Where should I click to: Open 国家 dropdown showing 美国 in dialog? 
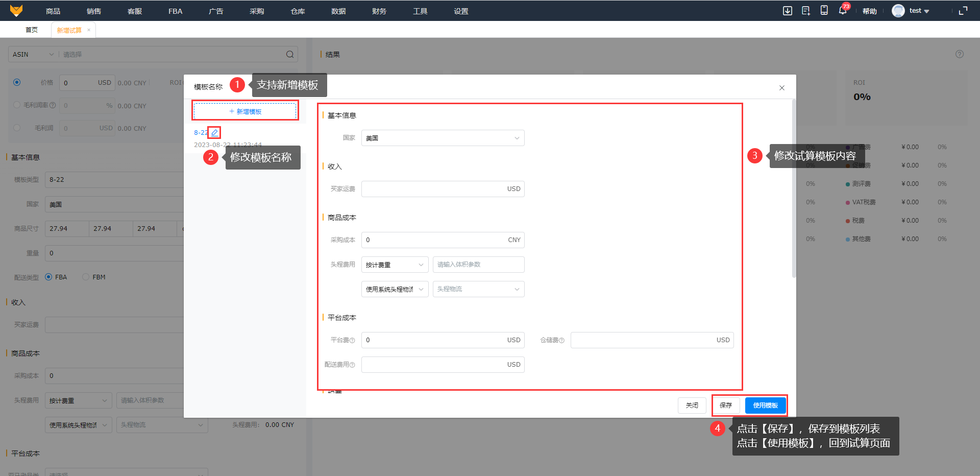(443, 138)
